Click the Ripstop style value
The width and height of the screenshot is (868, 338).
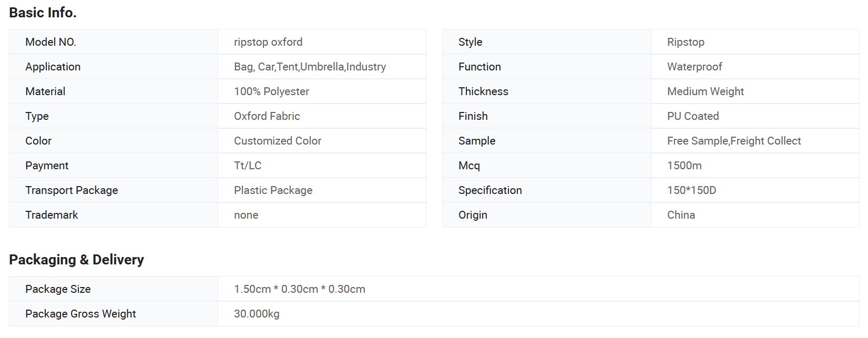[x=686, y=42]
